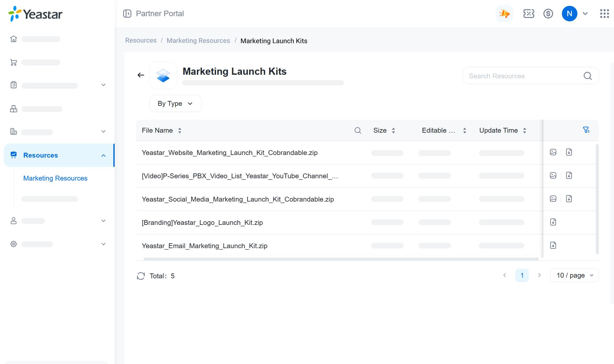Sort the list by File Name
The height and width of the screenshot is (364, 614).
[x=180, y=130]
